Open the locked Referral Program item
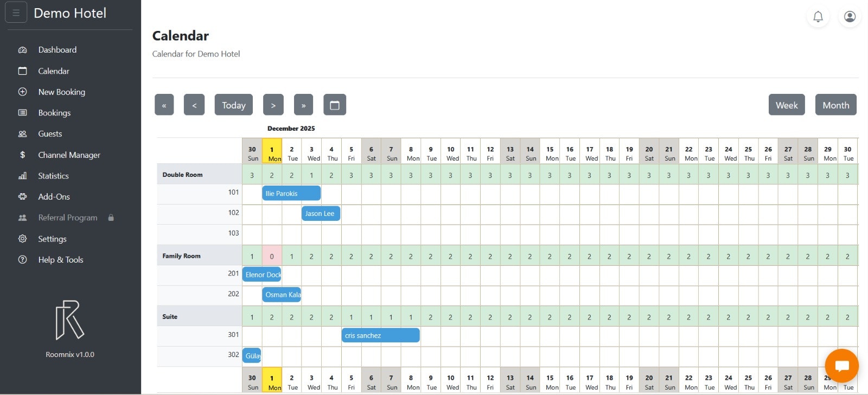The height and width of the screenshot is (395, 868). coord(67,218)
